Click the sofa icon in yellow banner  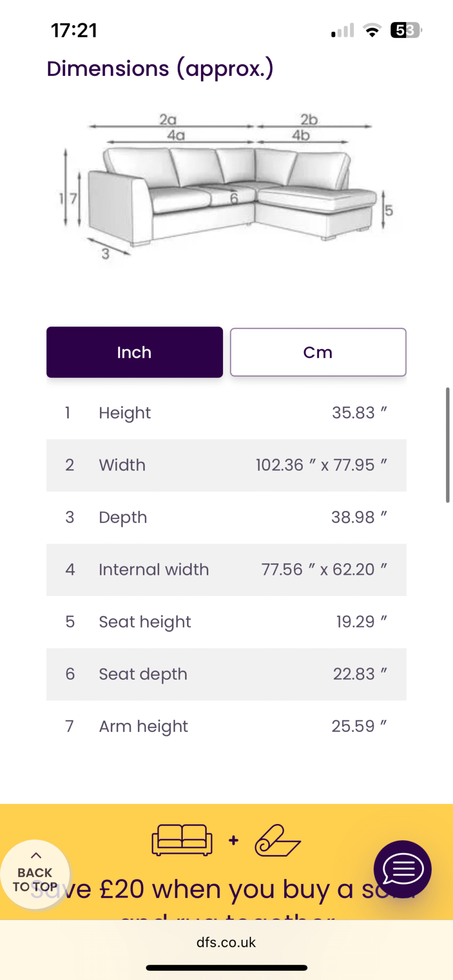[x=182, y=840]
